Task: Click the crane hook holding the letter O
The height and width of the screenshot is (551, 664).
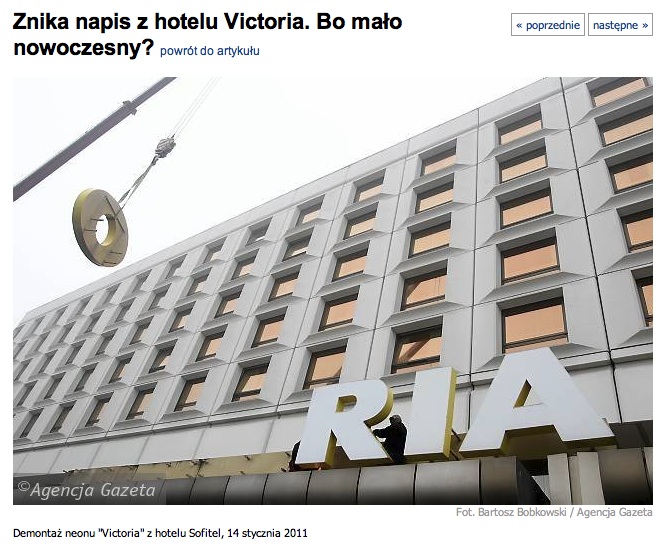Action: (x=165, y=146)
